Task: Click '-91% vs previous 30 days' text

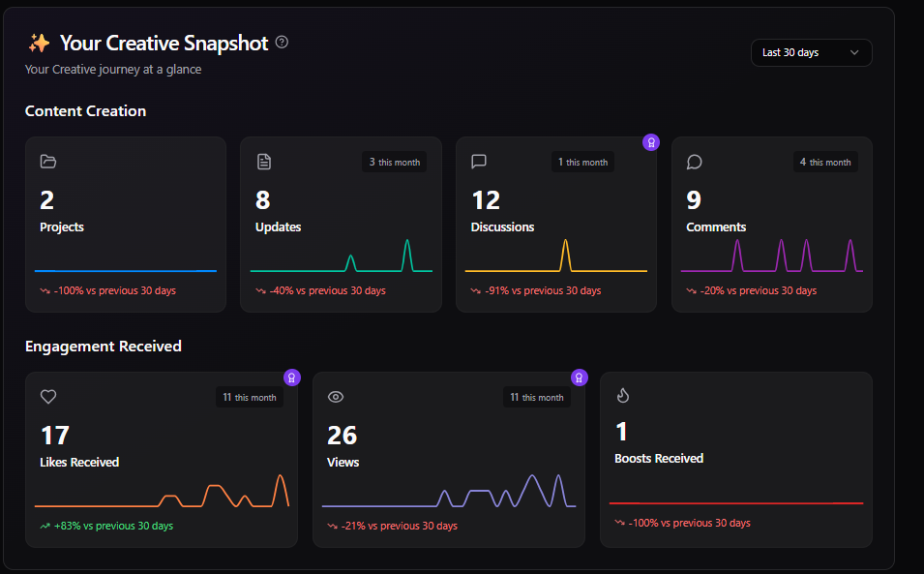Action: (543, 290)
